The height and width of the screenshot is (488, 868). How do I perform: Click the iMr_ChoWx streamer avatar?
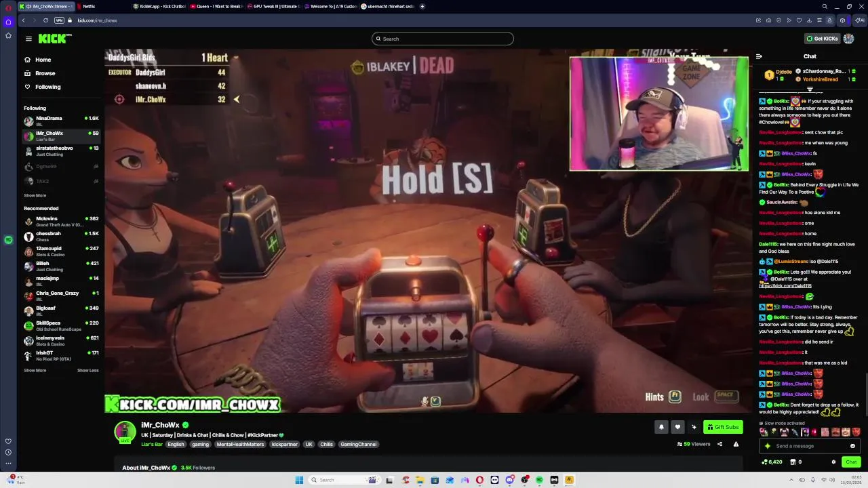[x=125, y=432]
